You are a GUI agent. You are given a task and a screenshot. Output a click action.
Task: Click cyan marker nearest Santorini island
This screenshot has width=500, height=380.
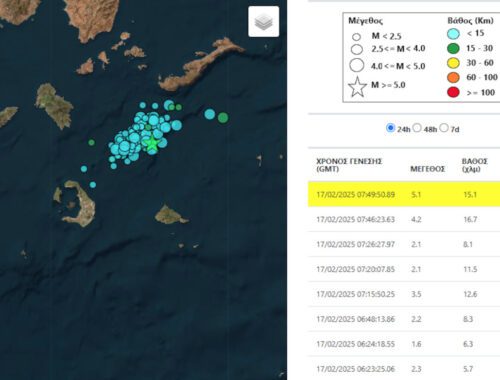[x=93, y=185]
